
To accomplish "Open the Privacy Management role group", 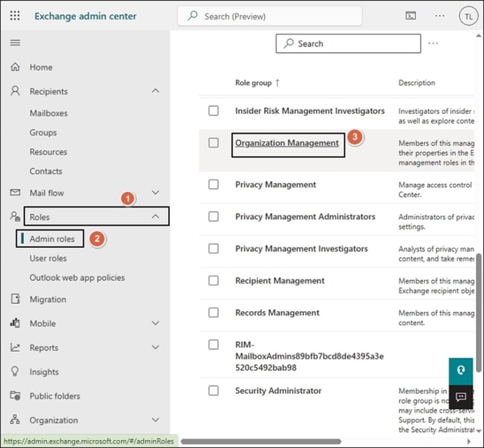I will point(276,185).
